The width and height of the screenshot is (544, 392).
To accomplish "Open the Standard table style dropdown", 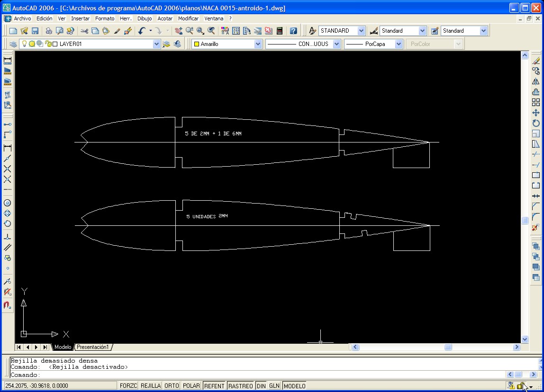I will 483,31.
